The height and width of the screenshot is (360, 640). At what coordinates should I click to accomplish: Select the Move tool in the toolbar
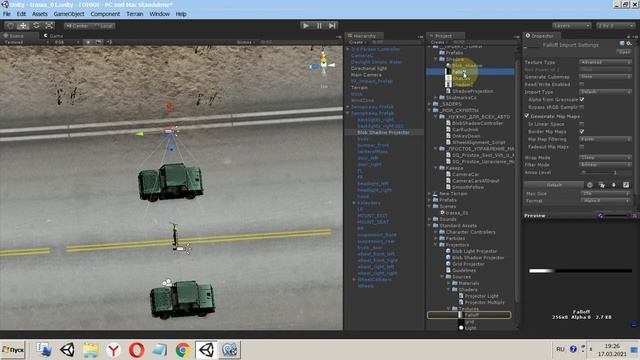[23, 26]
